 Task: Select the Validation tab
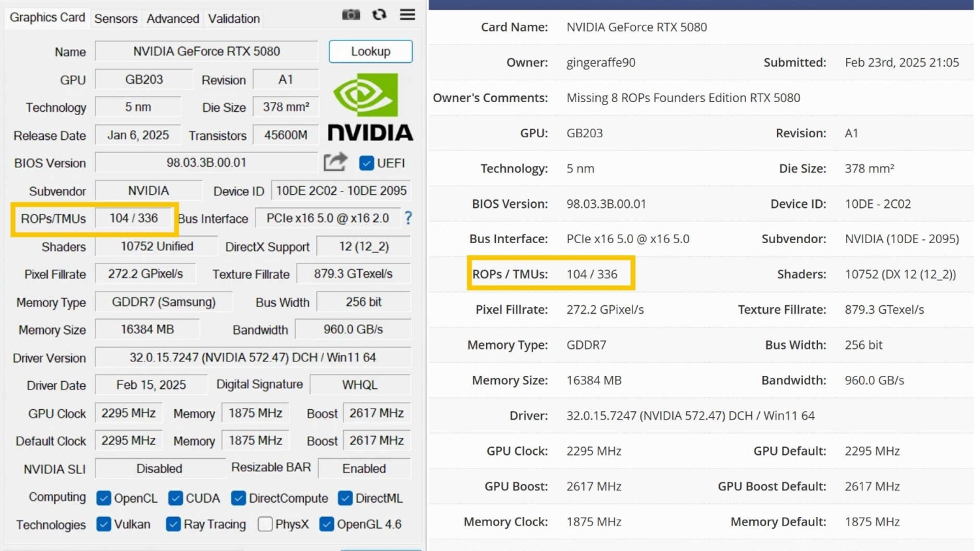(x=233, y=18)
